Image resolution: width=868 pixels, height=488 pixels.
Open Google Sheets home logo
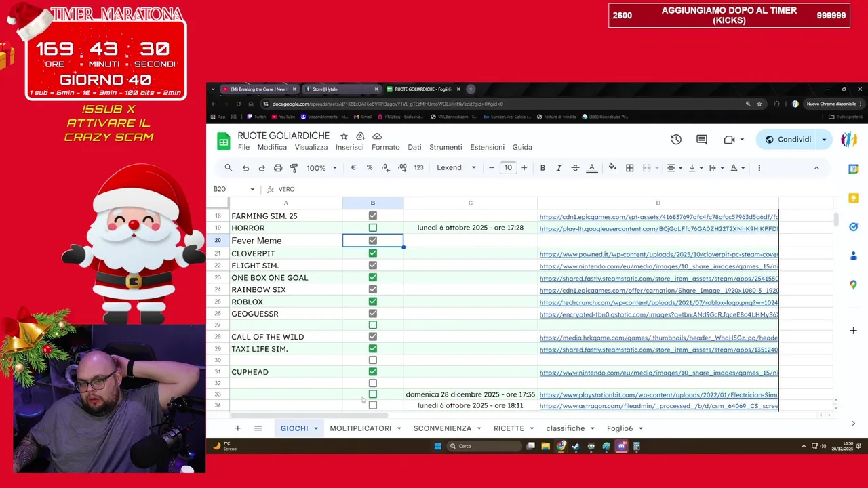224,141
